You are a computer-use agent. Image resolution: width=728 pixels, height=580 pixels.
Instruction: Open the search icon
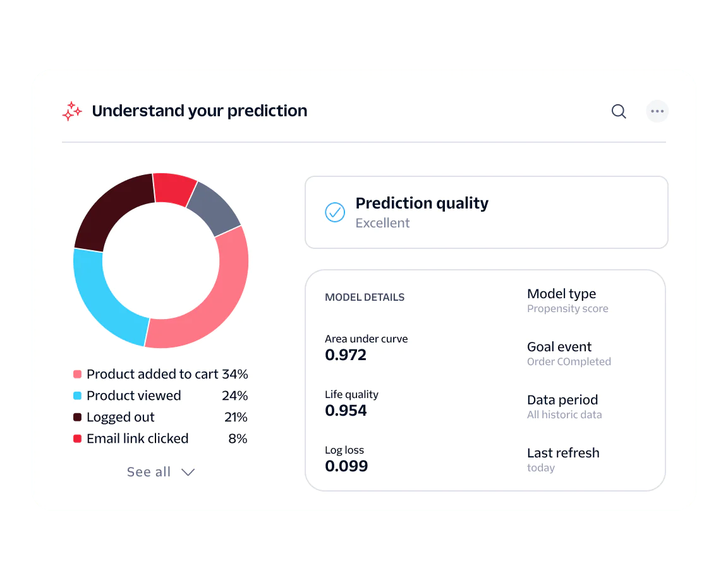[619, 111]
